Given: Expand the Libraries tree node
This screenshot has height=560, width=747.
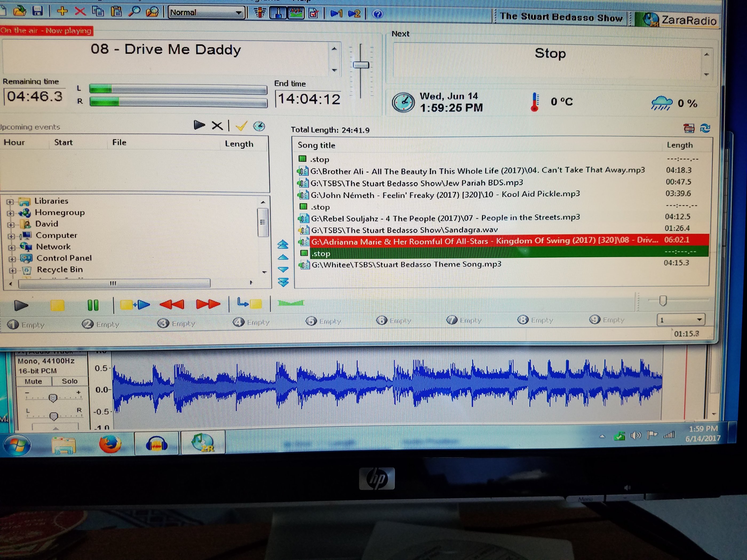Looking at the screenshot, I should (10, 202).
